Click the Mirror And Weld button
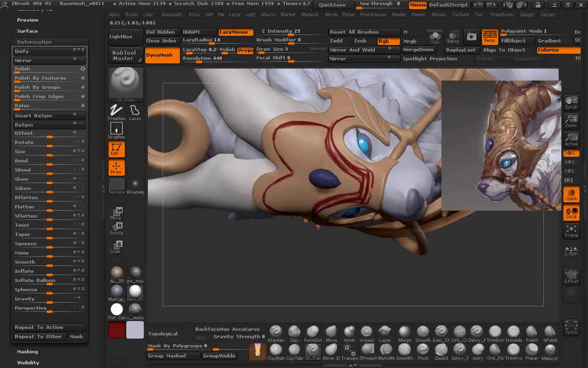This screenshot has height=368, width=588. click(x=364, y=50)
